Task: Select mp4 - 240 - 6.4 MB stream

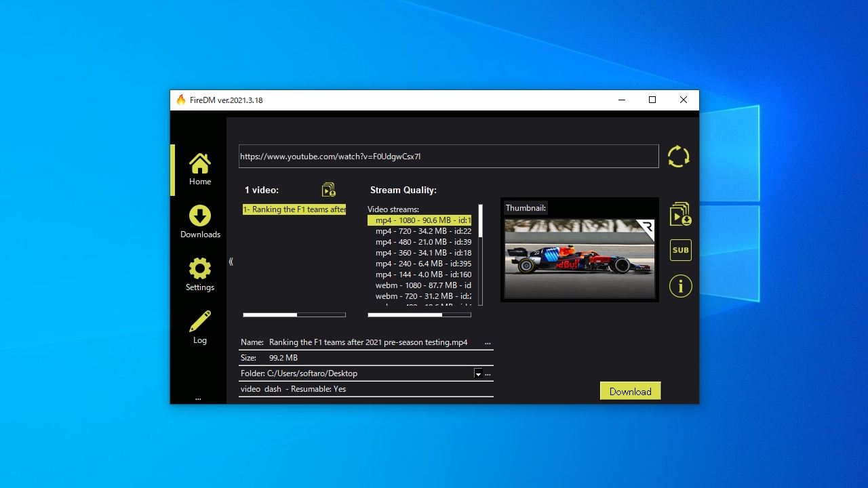Action: (x=419, y=264)
